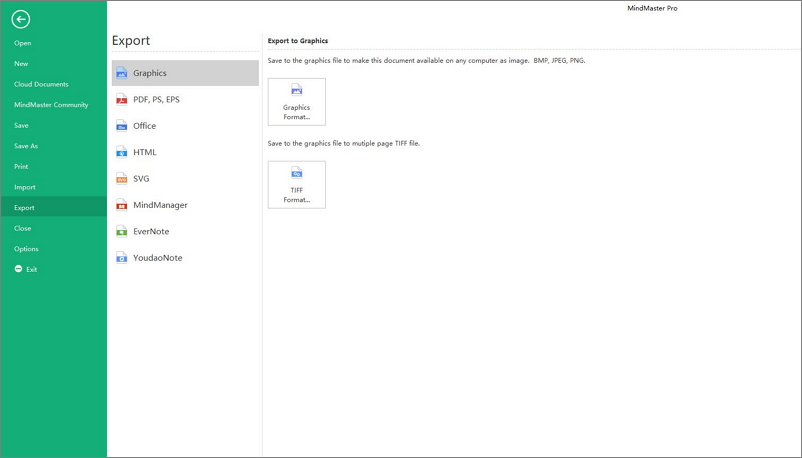The height and width of the screenshot is (458, 802).
Task: Click the EverNote elephant icon
Action: [x=122, y=231]
